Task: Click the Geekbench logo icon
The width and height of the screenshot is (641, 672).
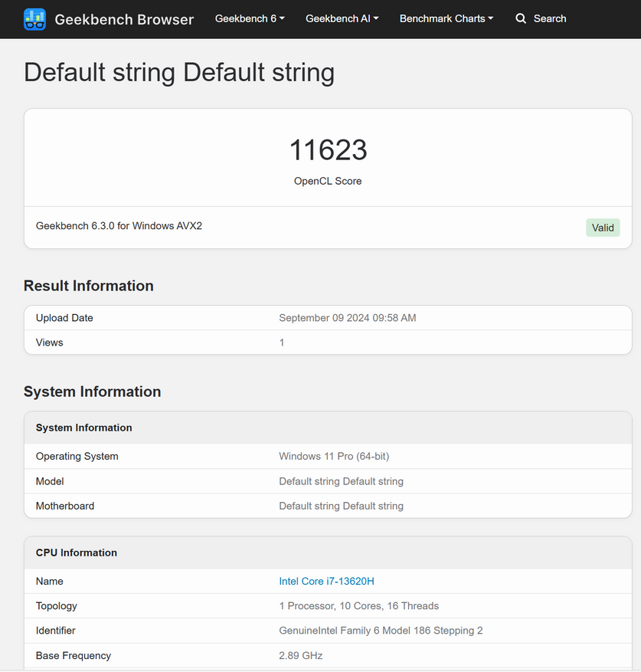Action: point(34,19)
